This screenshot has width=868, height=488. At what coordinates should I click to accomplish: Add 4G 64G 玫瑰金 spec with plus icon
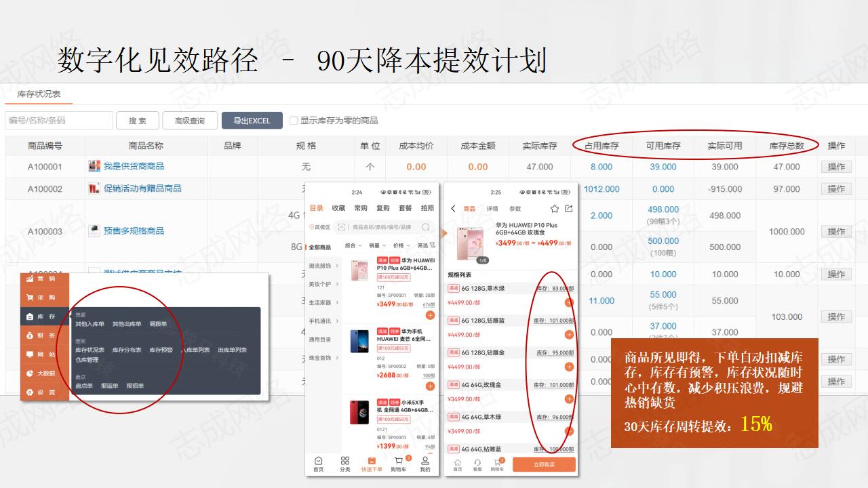(569, 399)
